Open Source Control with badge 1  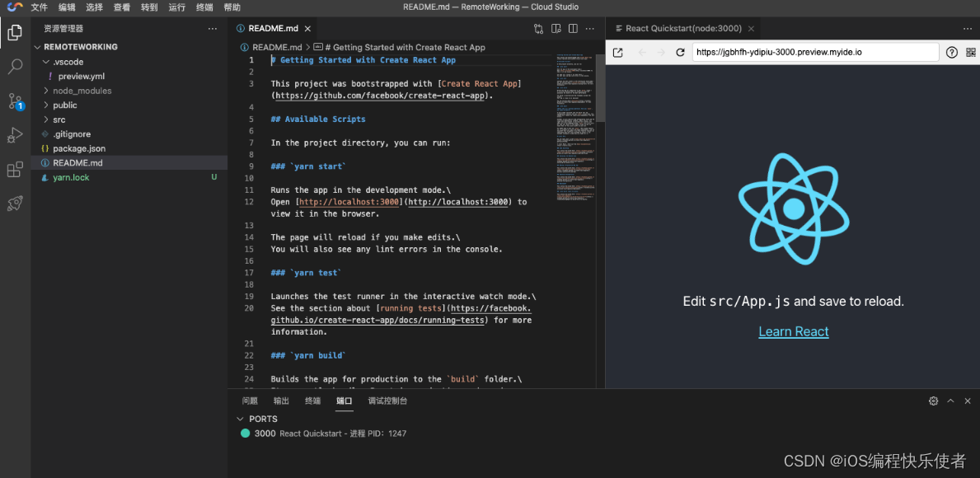pos(15,101)
